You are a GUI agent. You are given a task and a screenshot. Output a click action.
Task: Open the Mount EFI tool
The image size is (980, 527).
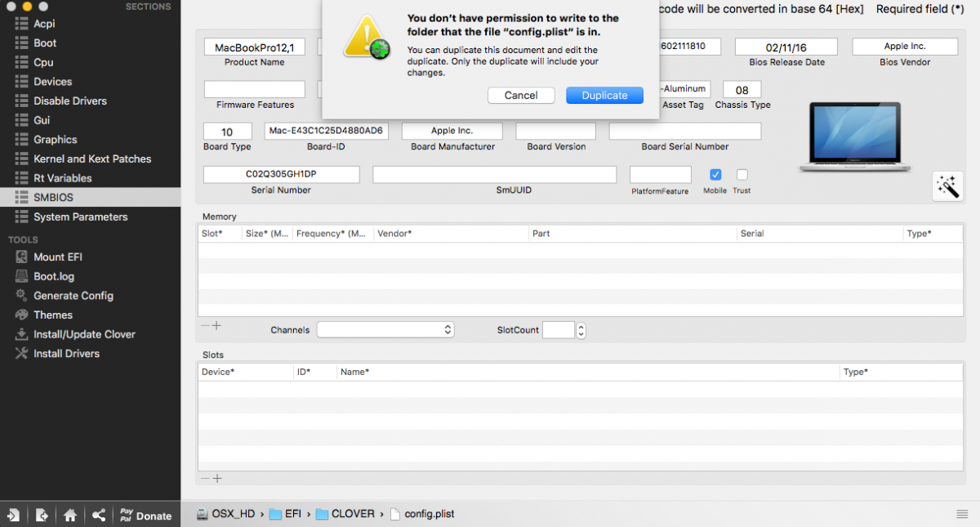click(x=57, y=257)
